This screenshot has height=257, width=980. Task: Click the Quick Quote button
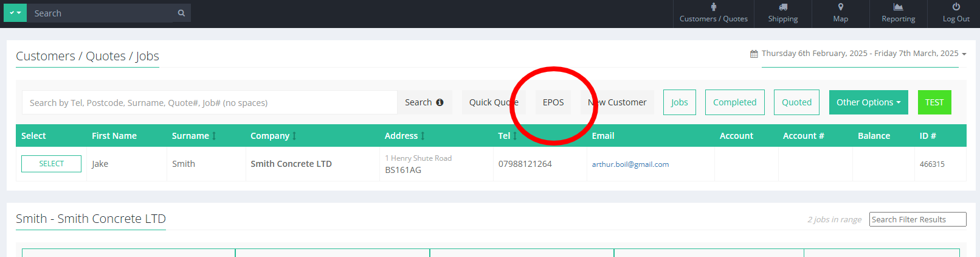(x=494, y=102)
